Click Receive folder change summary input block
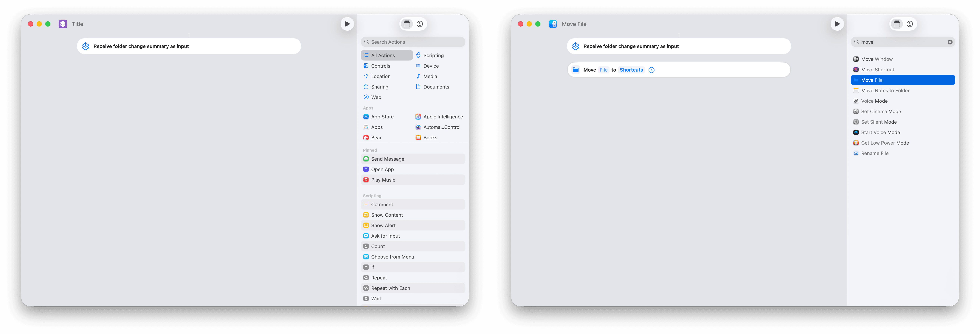The height and width of the screenshot is (334, 980). (x=189, y=46)
